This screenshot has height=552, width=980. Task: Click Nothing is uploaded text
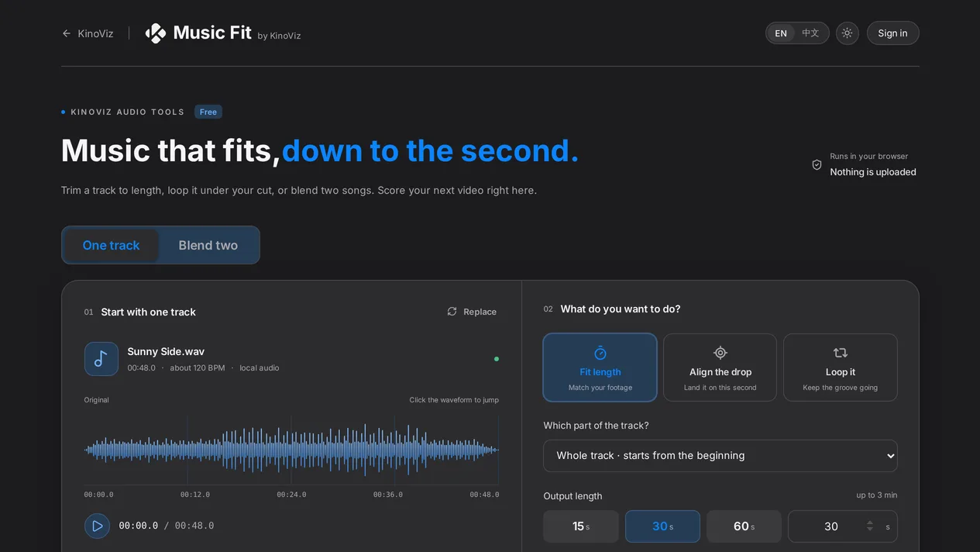873,172
